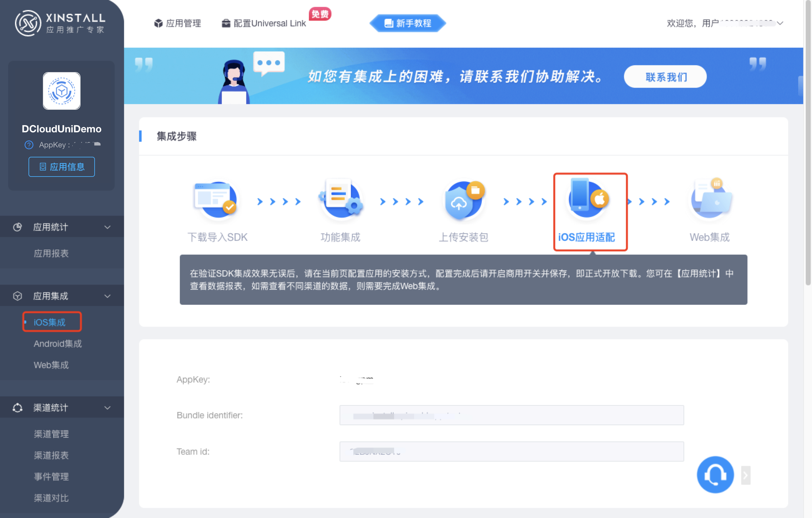Click the 应用信息 button

(x=62, y=167)
